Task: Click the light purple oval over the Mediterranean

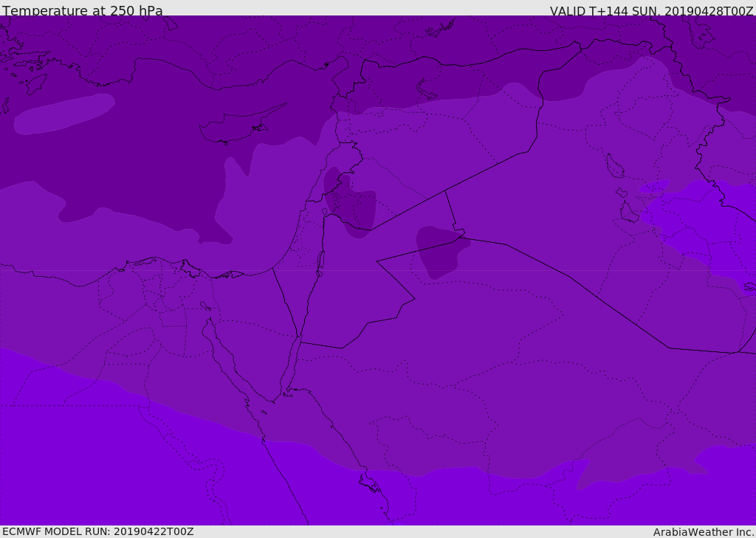Action: point(63,114)
